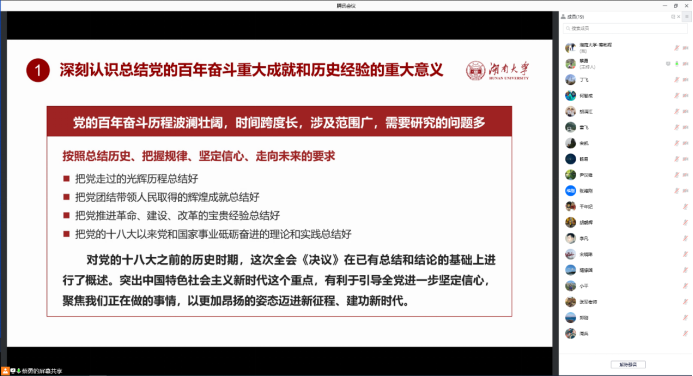Click the members count header label
This screenshot has width=693, height=376.
pyautogui.click(x=575, y=17)
